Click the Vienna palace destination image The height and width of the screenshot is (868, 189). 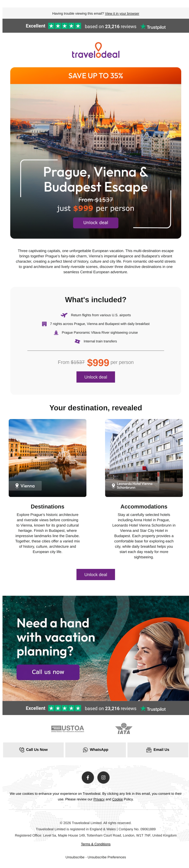point(47,458)
